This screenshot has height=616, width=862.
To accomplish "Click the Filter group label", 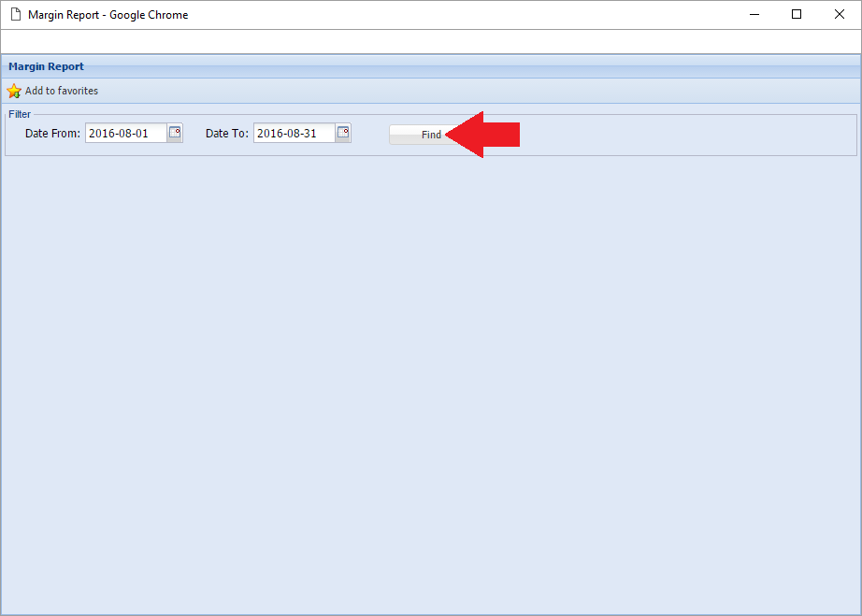I will coord(20,114).
